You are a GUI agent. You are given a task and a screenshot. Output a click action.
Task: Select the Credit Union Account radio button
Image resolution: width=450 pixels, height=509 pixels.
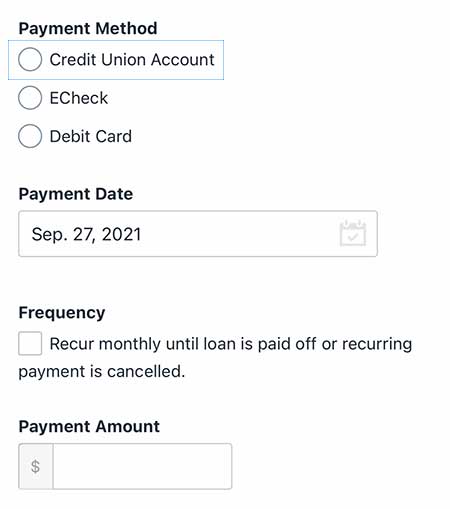click(x=30, y=59)
